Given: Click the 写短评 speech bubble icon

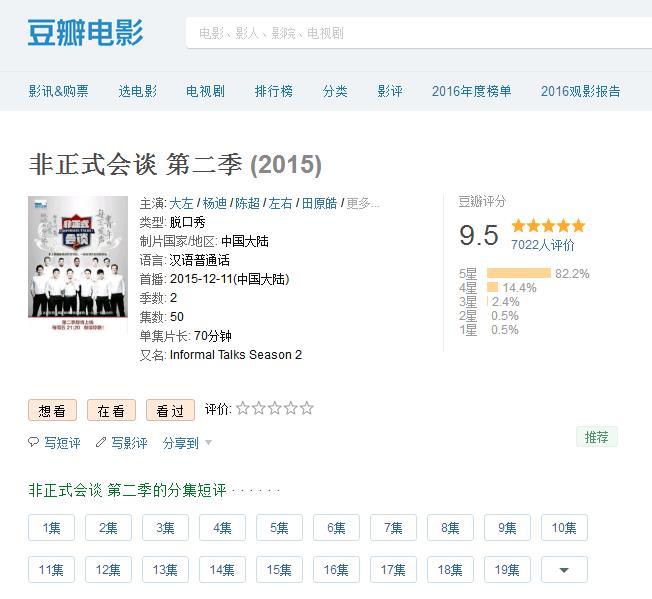Looking at the screenshot, I should (x=33, y=442).
